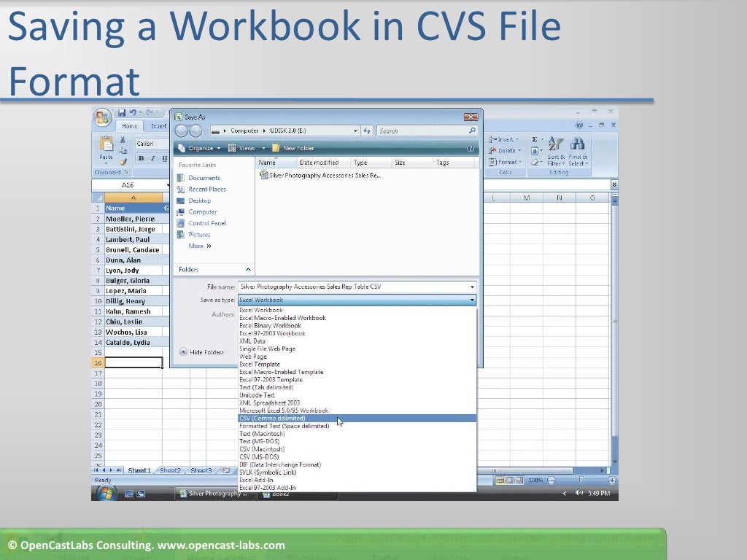Click the Back button in Save As dialog
The image size is (747, 560).
182,131
